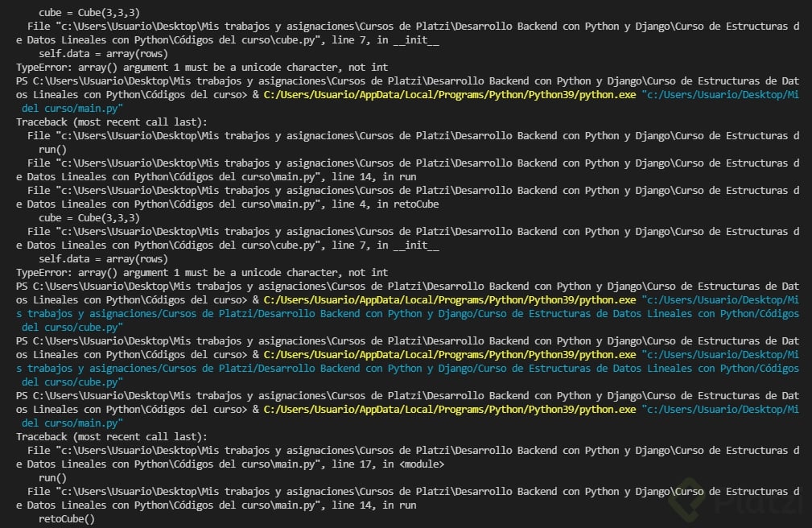The image size is (812, 528).
Task: Select the 'retoCube()' call line in the terminal
Action: (x=67, y=518)
